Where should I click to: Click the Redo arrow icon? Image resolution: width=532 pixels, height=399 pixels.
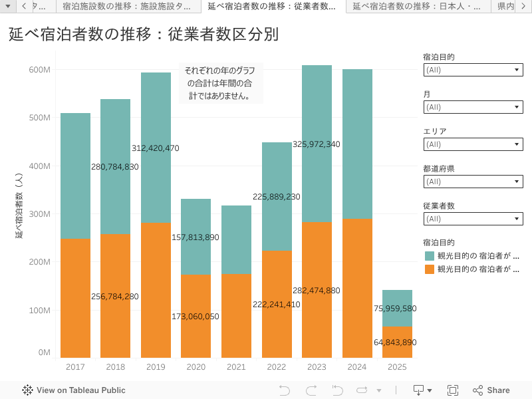tap(311, 390)
